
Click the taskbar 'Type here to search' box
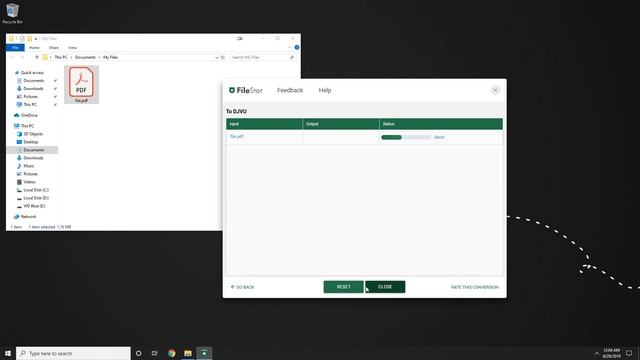(x=73, y=353)
